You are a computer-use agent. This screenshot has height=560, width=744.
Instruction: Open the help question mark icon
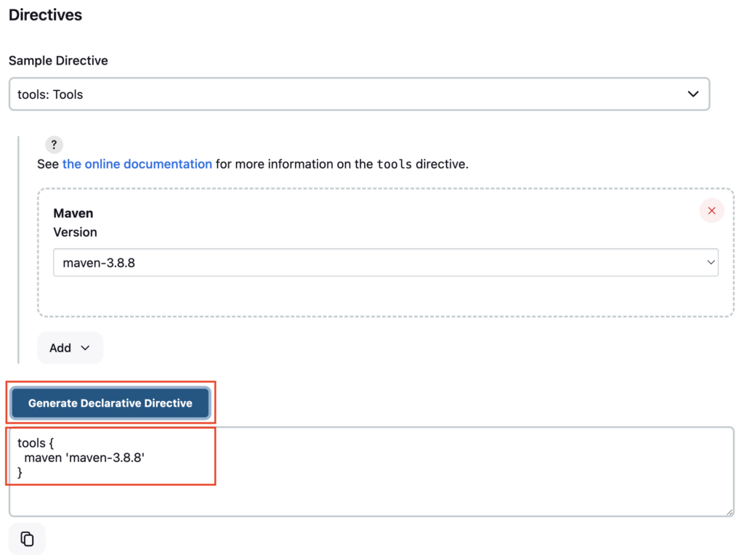point(54,145)
